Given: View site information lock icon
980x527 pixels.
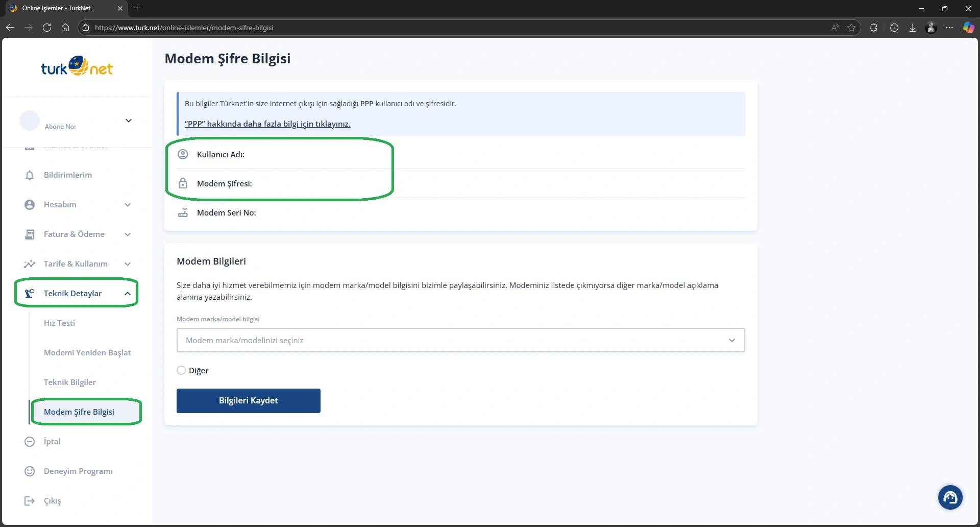Looking at the screenshot, I should [86, 28].
